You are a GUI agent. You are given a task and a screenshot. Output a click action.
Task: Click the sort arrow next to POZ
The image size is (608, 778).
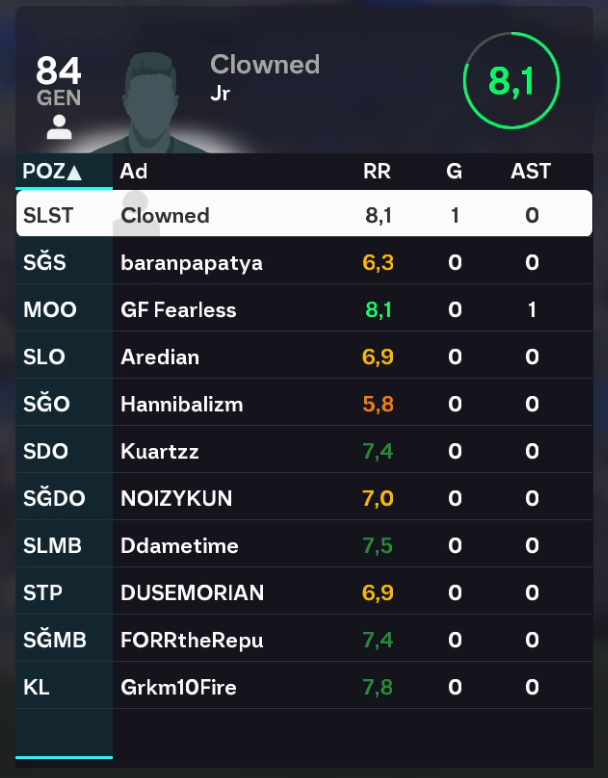pyautogui.click(x=75, y=172)
